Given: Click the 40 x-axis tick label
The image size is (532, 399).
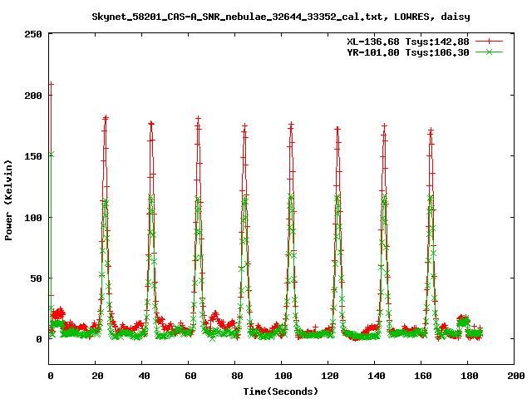Looking at the screenshot, I should point(144,376).
